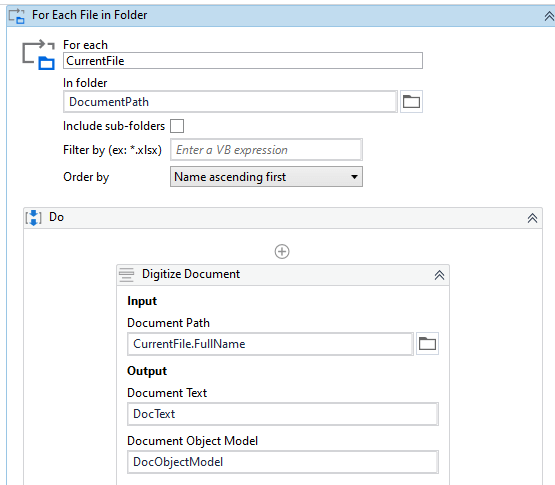Screen dimensions: 555x485
Task: Click the CurrentFile.FullName document path field
Action: coord(270,343)
